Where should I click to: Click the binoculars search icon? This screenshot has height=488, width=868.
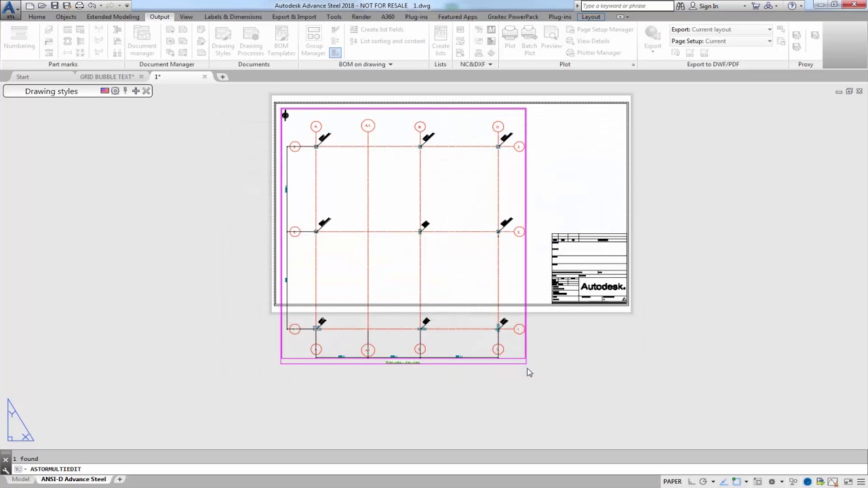click(x=682, y=5)
